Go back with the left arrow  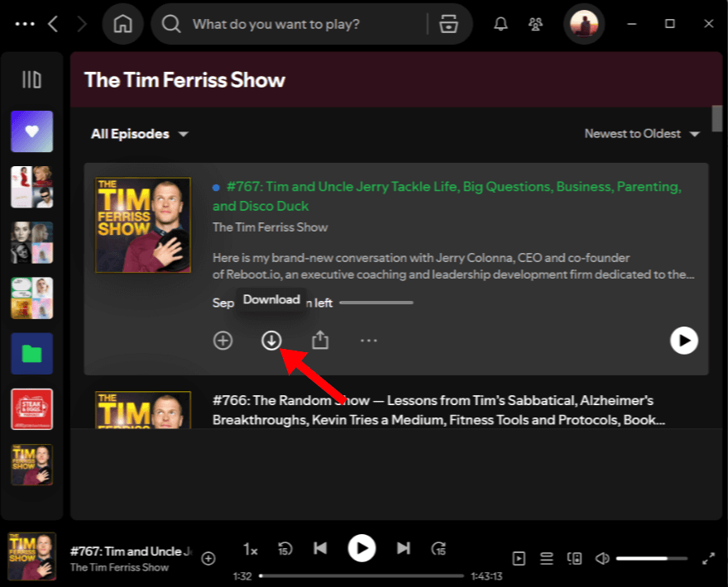[53, 24]
